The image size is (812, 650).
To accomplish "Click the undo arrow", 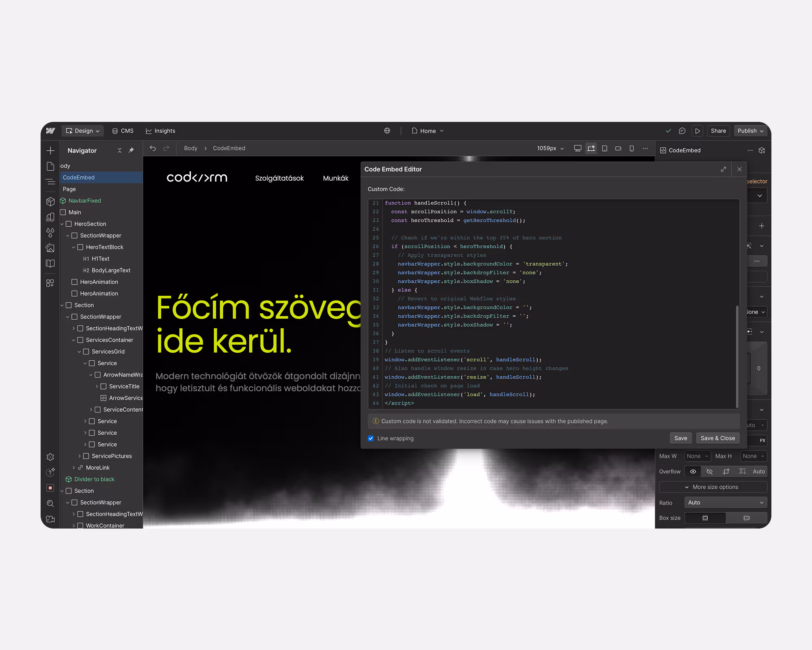I will coord(153,148).
